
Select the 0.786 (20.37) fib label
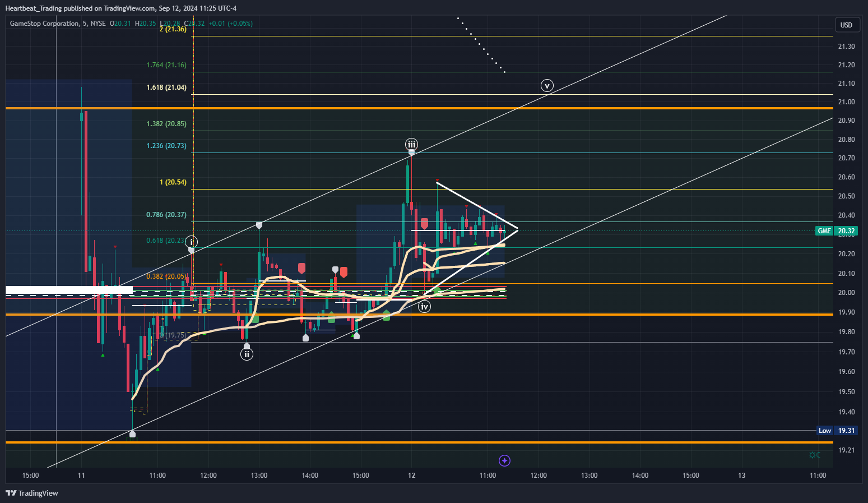[166, 215]
